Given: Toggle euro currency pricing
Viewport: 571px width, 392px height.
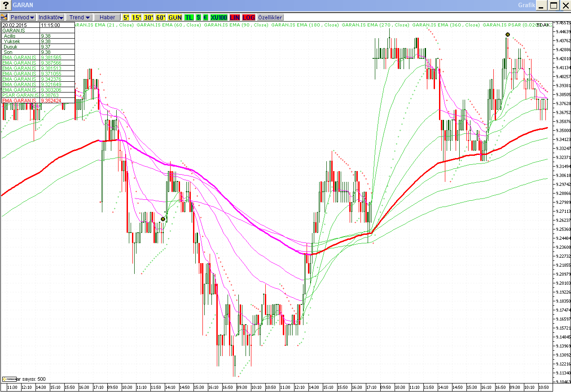Looking at the screenshot, I should [205, 17].
